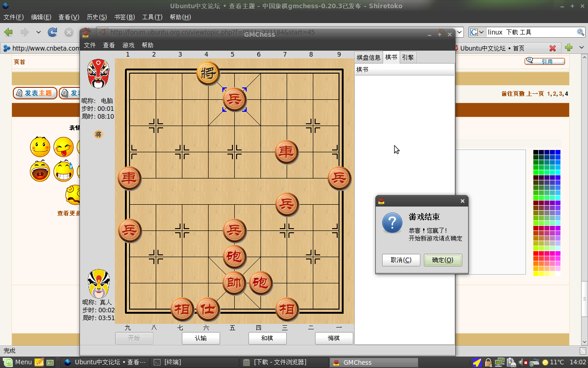Click the 和棋 draw button

tap(267, 338)
